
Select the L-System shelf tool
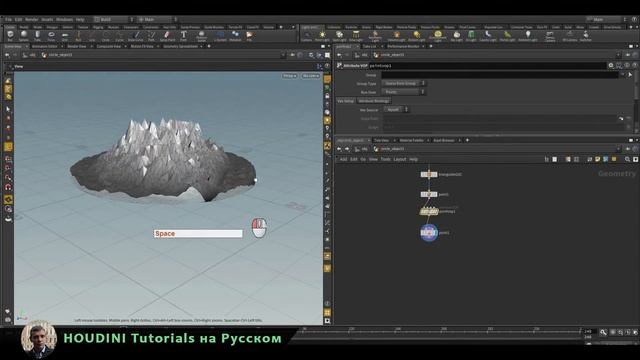[x=220, y=36]
